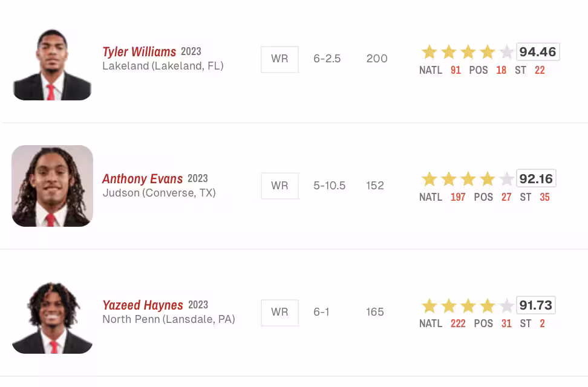Open Tyler Williams player profile link
This screenshot has width=588, height=387.
[x=139, y=52]
